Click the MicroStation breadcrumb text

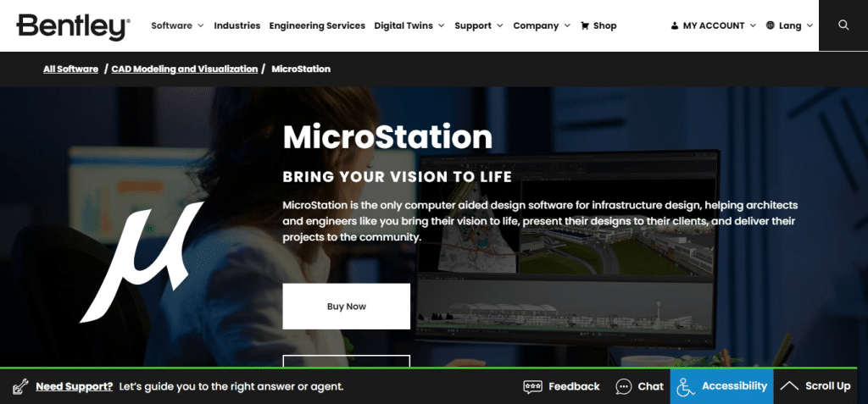pyautogui.click(x=301, y=69)
